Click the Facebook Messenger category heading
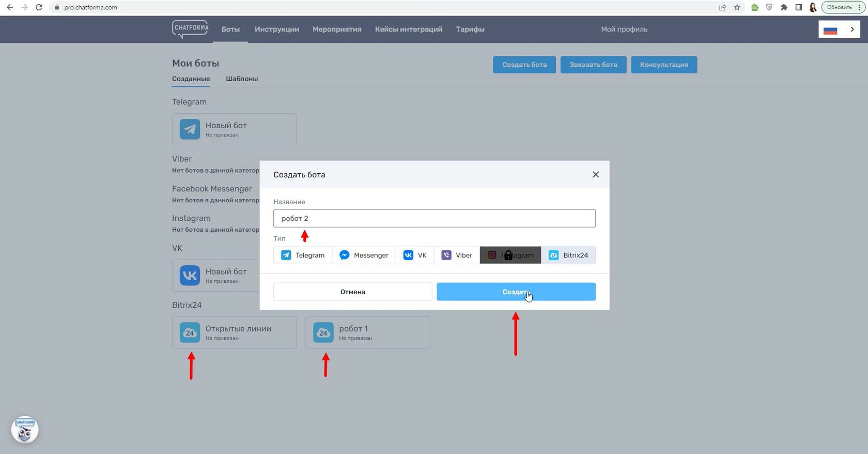 [212, 189]
